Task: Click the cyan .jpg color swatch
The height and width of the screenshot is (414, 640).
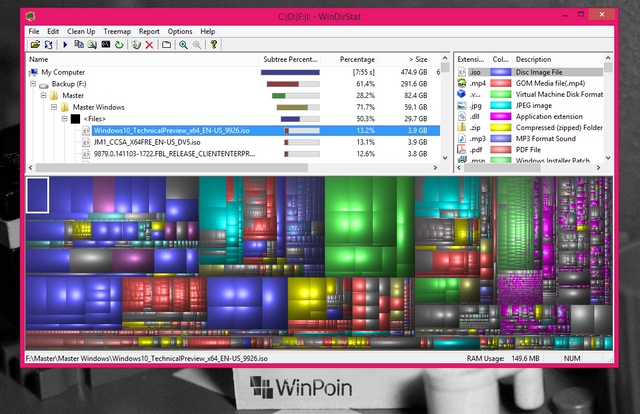Action: click(x=500, y=105)
